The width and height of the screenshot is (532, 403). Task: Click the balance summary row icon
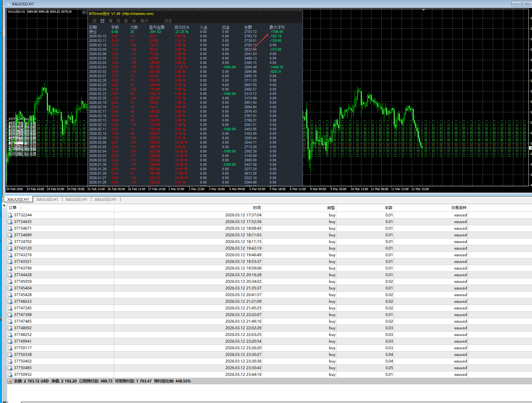[x=10, y=381]
